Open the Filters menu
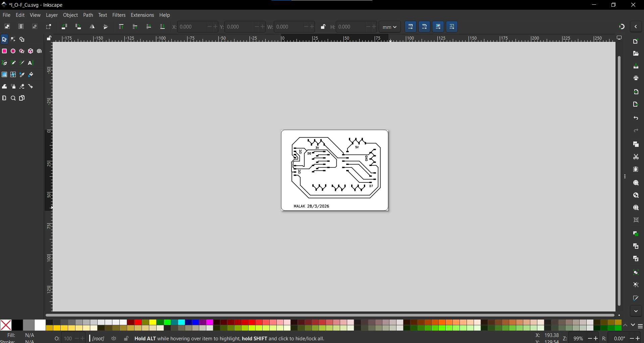 click(119, 15)
